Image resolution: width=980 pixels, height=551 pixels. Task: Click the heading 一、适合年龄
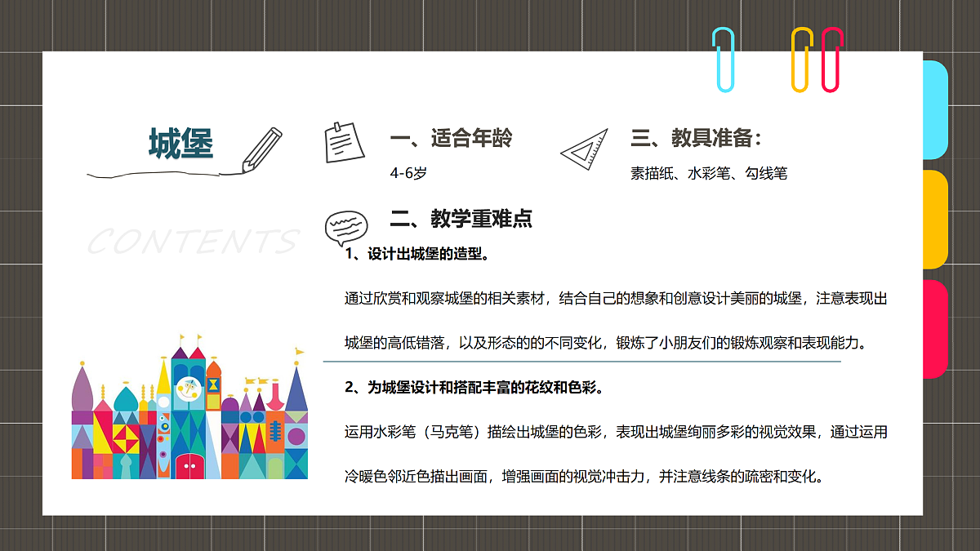[x=451, y=138]
